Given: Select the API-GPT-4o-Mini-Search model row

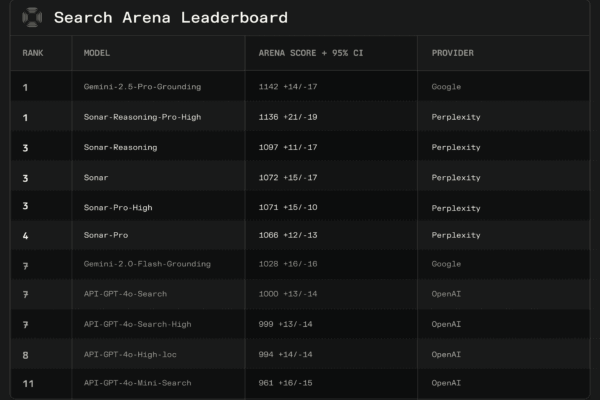Looking at the screenshot, I should pos(300,383).
